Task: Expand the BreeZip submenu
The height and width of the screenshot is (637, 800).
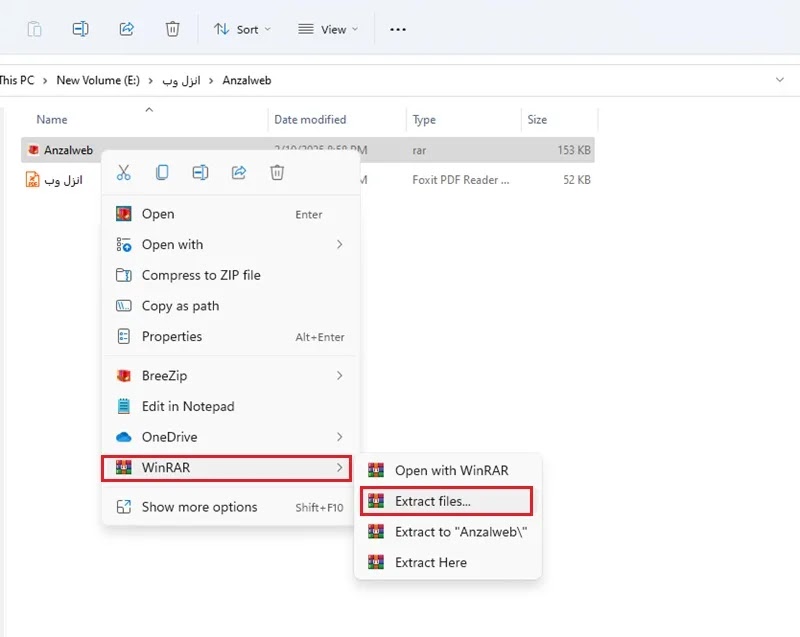Action: pos(231,376)
